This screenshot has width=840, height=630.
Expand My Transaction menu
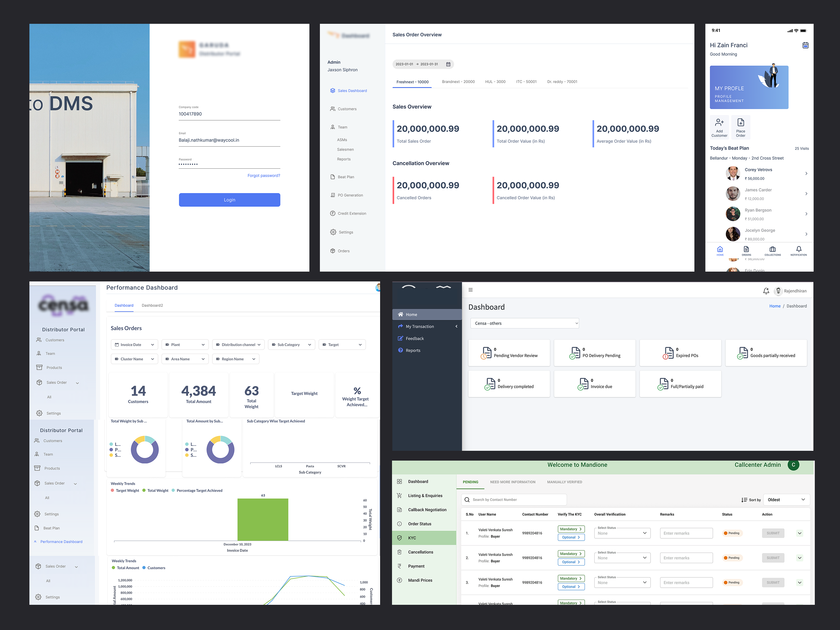427,327
